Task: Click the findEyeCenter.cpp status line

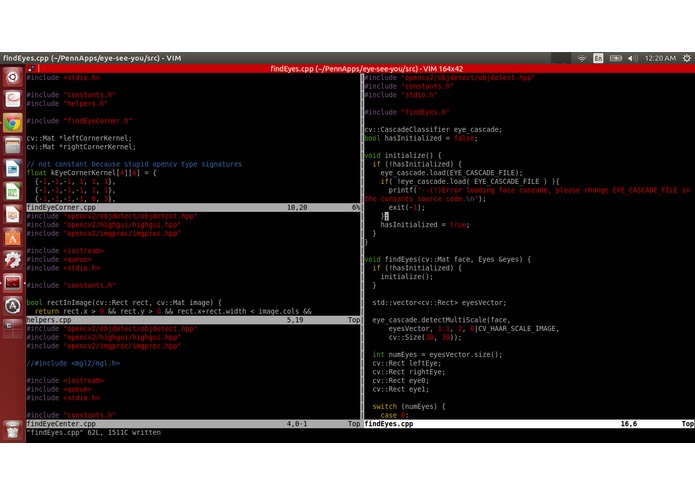Action: point(194,424)
